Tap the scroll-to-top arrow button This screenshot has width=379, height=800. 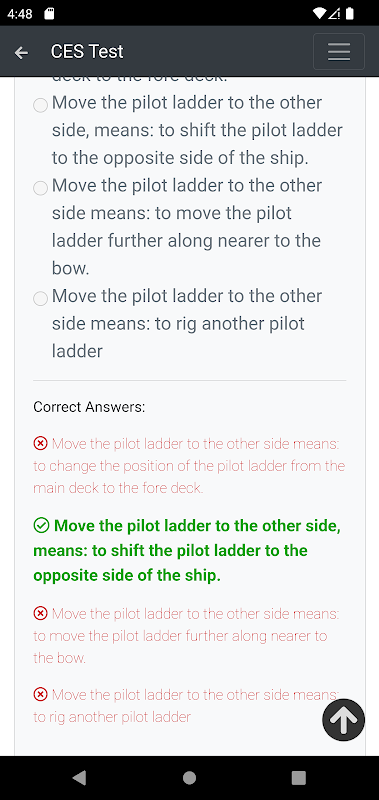pyautogui.click(x=344, y=719)
